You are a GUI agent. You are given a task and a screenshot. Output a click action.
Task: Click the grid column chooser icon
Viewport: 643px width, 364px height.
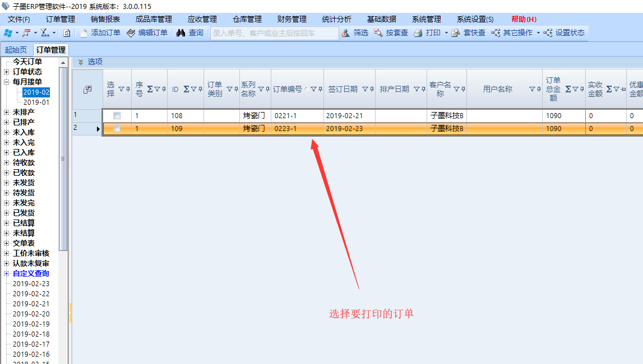pyautogui.click(x=87, y=90)
